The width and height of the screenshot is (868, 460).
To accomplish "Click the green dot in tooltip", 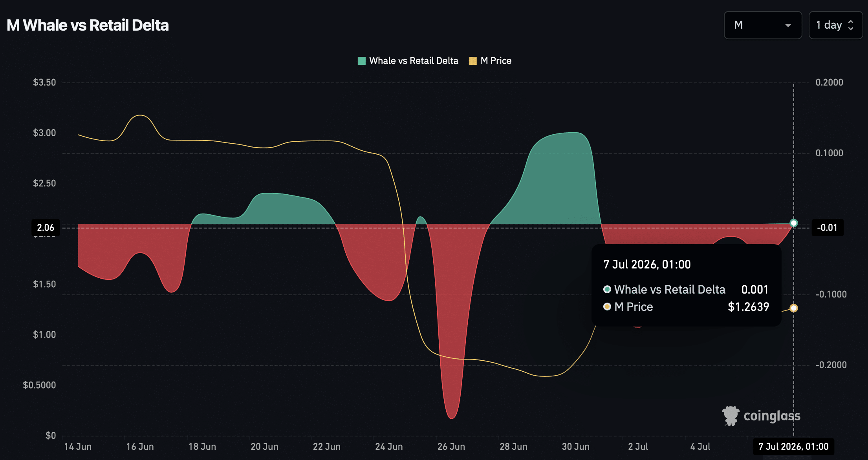I will click(607, 289).
